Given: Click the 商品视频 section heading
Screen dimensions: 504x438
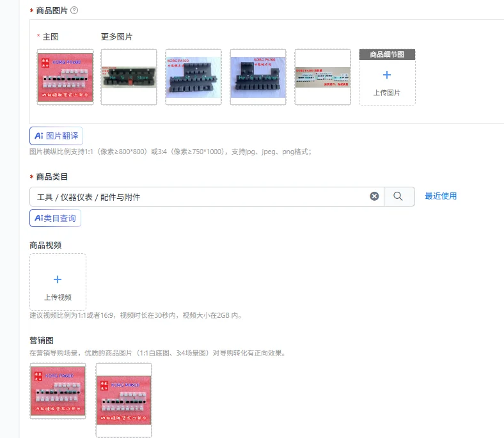Looking at the screenshot, I should pyautogui.click(x=45, y=245).
